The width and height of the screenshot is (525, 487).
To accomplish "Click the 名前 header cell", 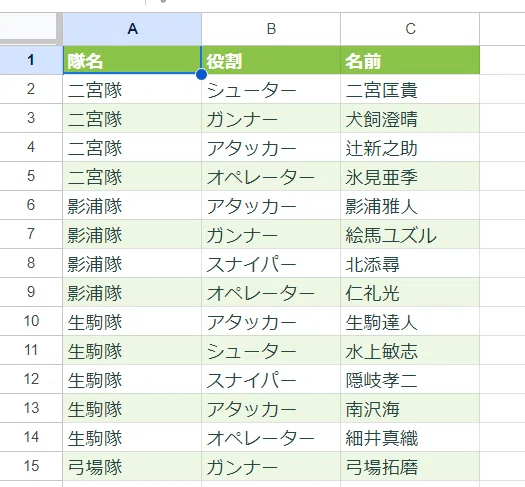I will [x=410, y=60].
